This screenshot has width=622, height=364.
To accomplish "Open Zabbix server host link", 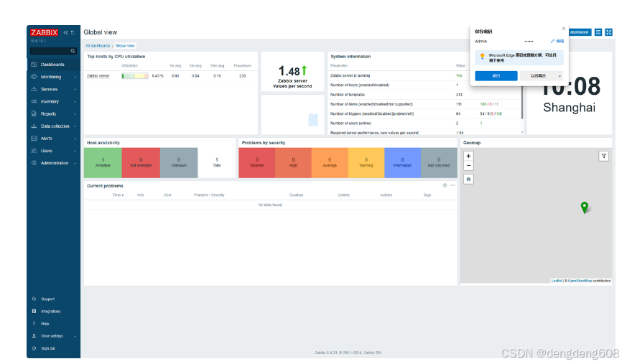I will pyautogui.click(x=98, y=75).
